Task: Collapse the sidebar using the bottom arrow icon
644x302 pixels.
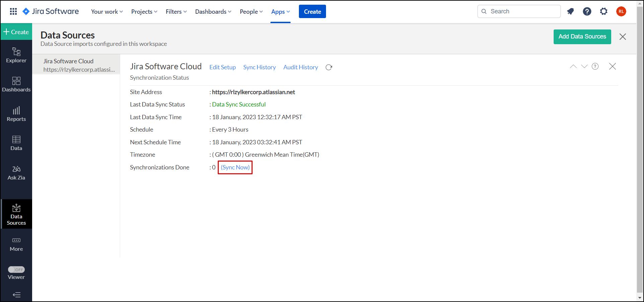Action: [x=16, y=295]
